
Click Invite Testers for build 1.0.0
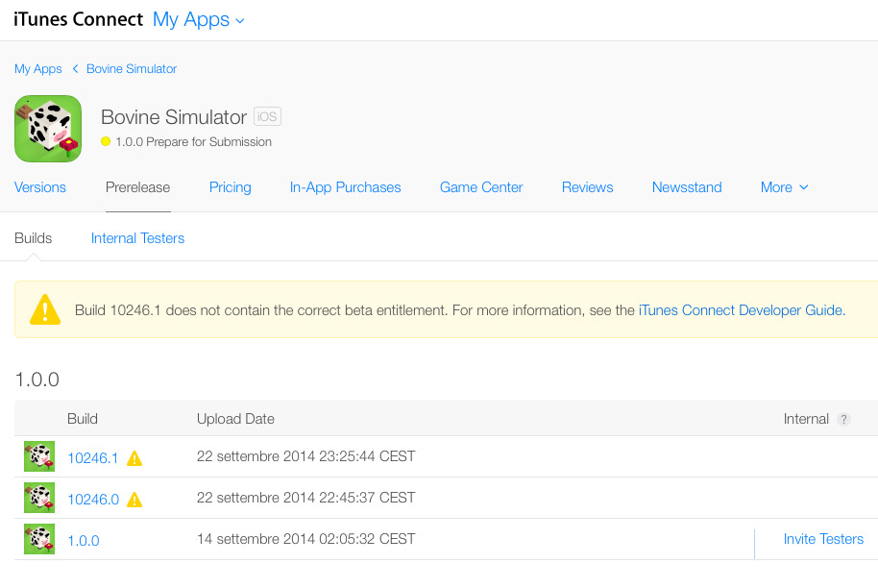point(823,539)
